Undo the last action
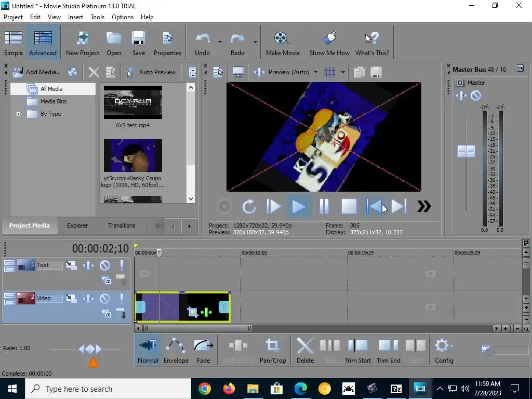This screenshot has width=532, height=399. coord(202,44)
